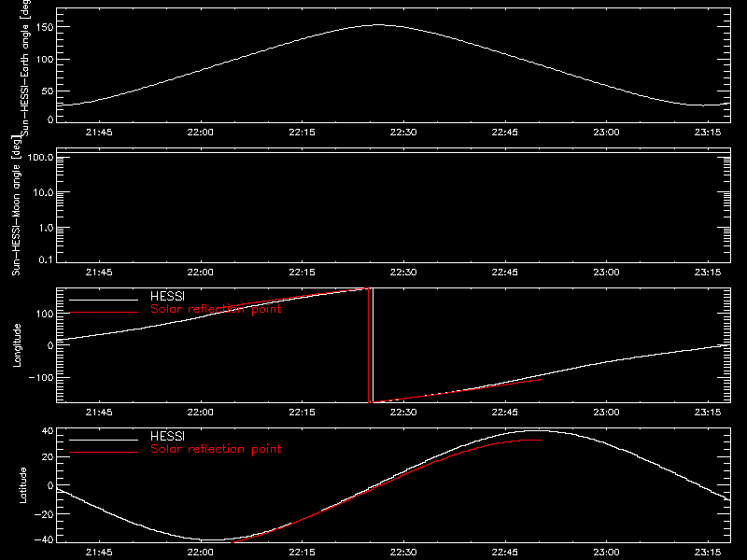Click "23:00" time tick under Longitude plot
The height and width of the screenshot is (560, 747).
[606, 413]
